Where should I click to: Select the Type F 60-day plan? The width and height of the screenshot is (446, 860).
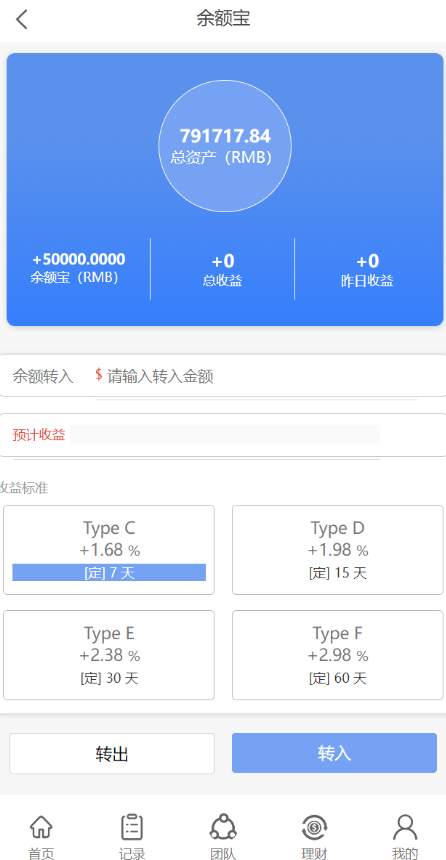click(337, 655)
